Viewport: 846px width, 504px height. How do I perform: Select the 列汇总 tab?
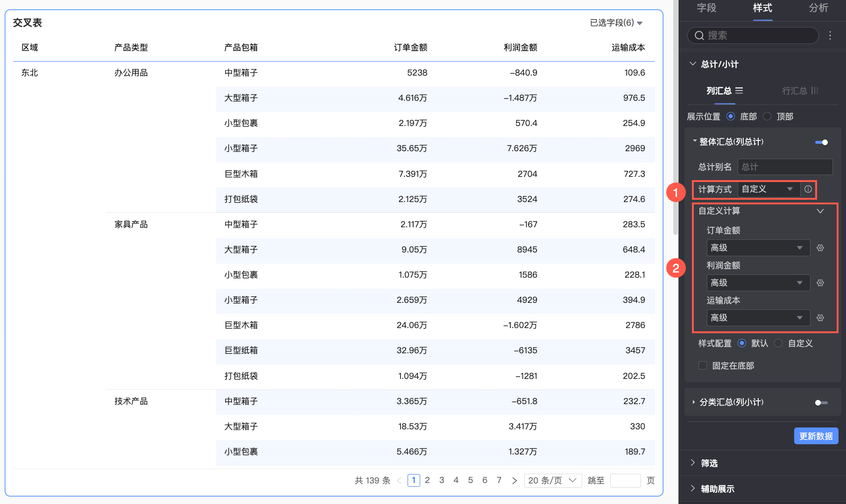click(725, 91)
